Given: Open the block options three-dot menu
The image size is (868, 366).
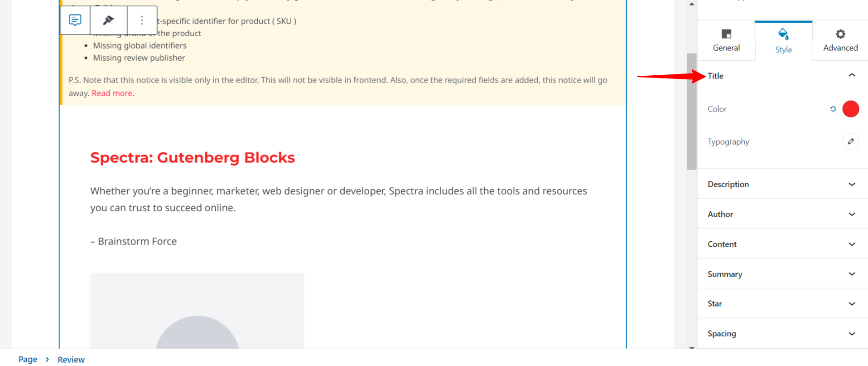Looking at the screenshot, I should click(142, 20).
